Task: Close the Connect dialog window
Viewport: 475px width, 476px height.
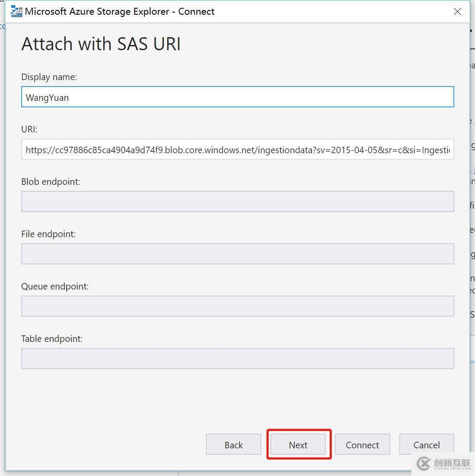Action: 457,12
